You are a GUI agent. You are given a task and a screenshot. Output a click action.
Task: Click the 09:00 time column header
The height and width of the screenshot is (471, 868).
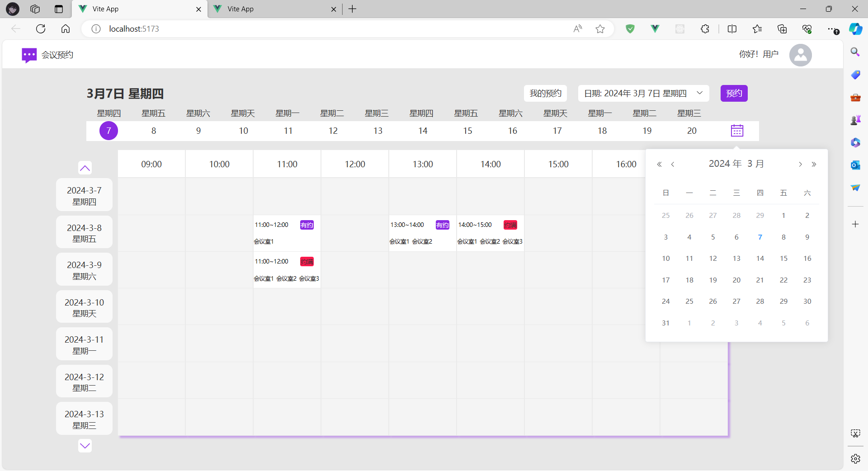tap(151, 164)
